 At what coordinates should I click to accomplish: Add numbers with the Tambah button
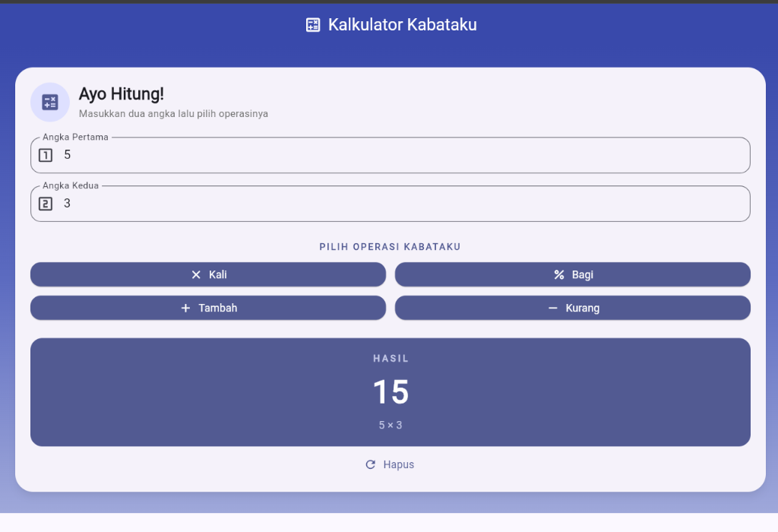click(x=208, y=308)
